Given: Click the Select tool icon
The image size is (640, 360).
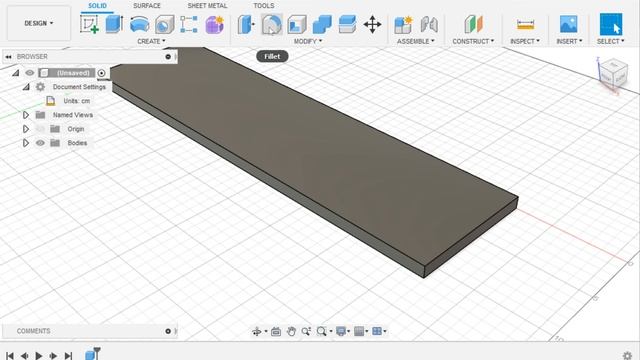Looking at the screenshot, I should (x=611, y=24).
